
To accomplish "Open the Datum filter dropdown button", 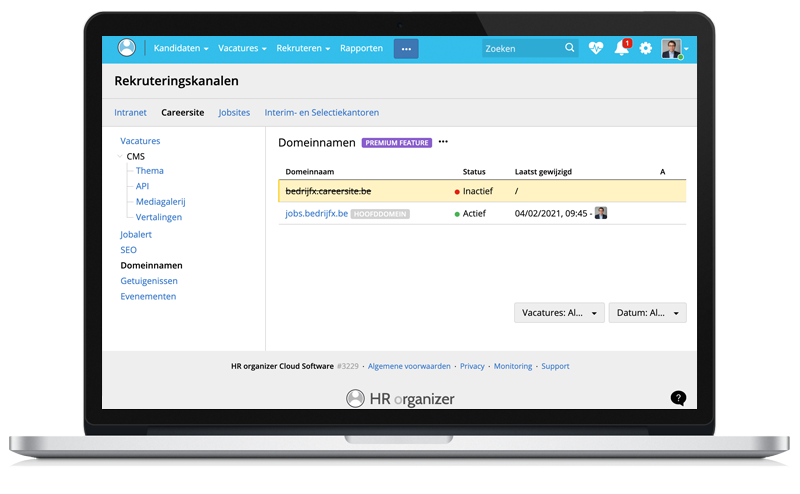I will coord(647,313).
